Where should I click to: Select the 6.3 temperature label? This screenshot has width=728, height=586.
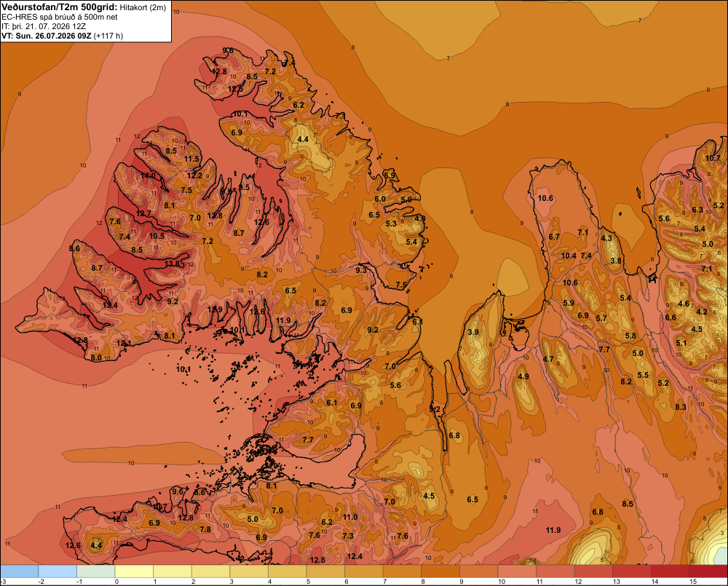coord(697,210)
